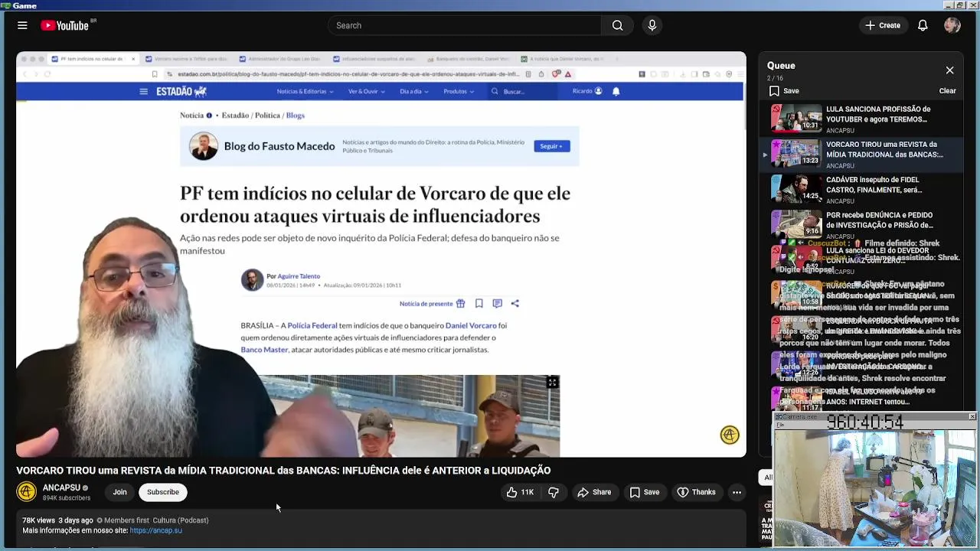
Task: Follow the Polícia Federal link in article
Action: click(312, 325)
